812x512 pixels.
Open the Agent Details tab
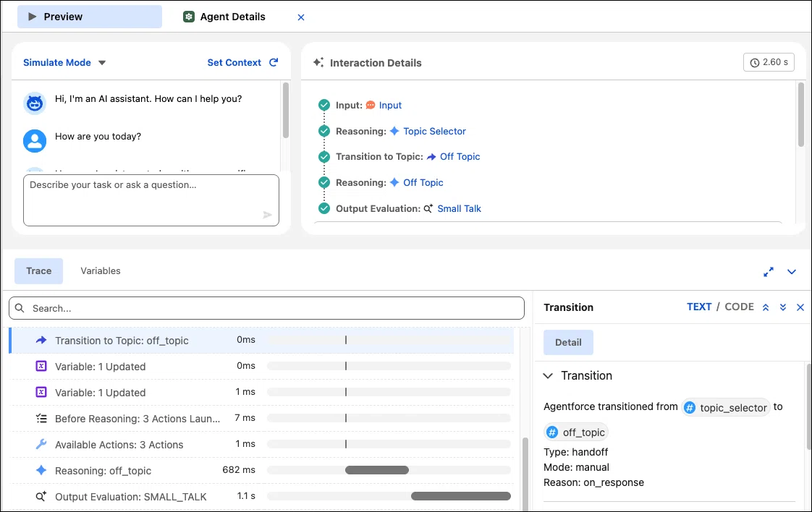coord(225,17)
